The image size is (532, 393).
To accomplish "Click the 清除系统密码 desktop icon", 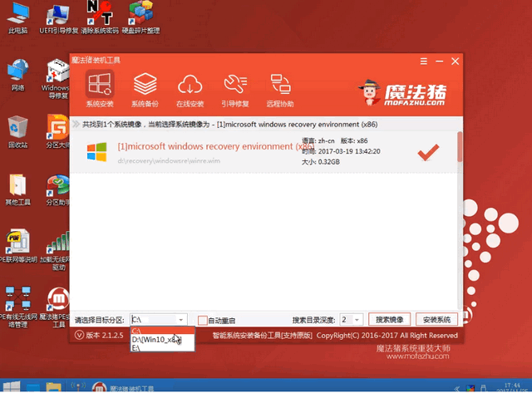I will click(x=98, y=17).
